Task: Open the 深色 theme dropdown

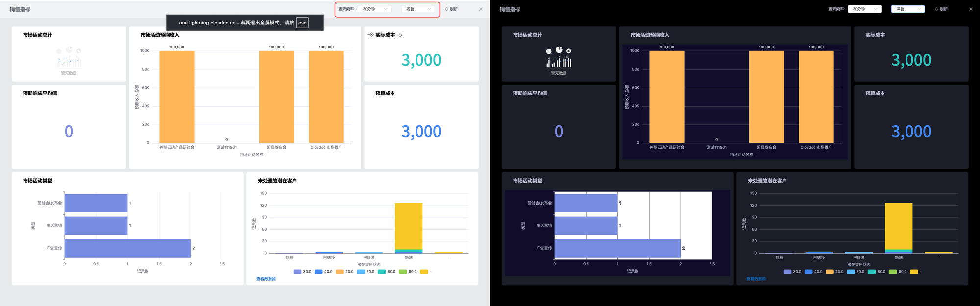Action: [907, 9]
